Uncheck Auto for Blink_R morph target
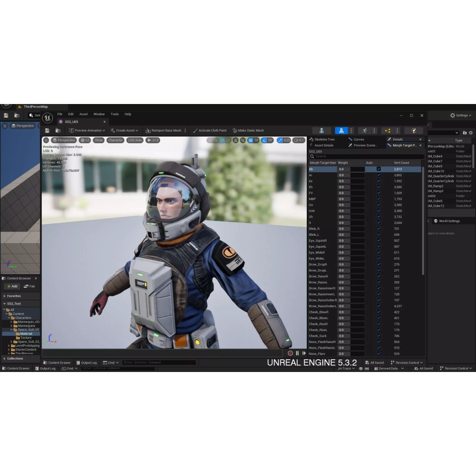 (379, 229)
